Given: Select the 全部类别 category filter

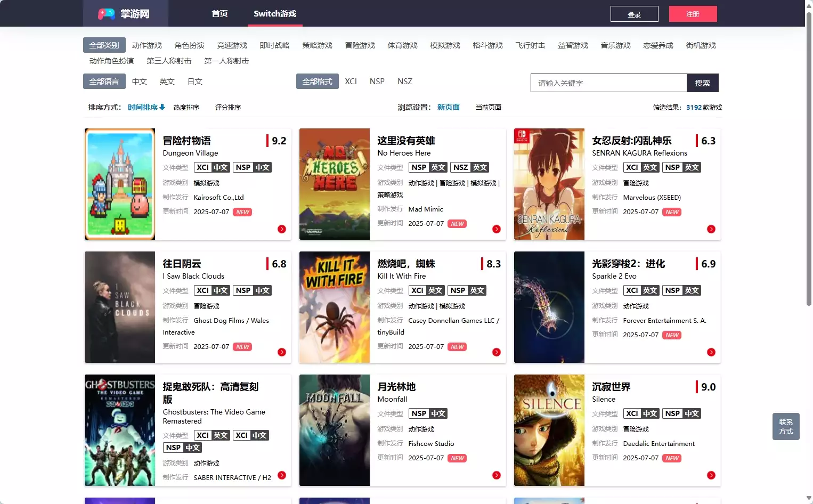Looking at the screenshot, I should pos(104,45).
